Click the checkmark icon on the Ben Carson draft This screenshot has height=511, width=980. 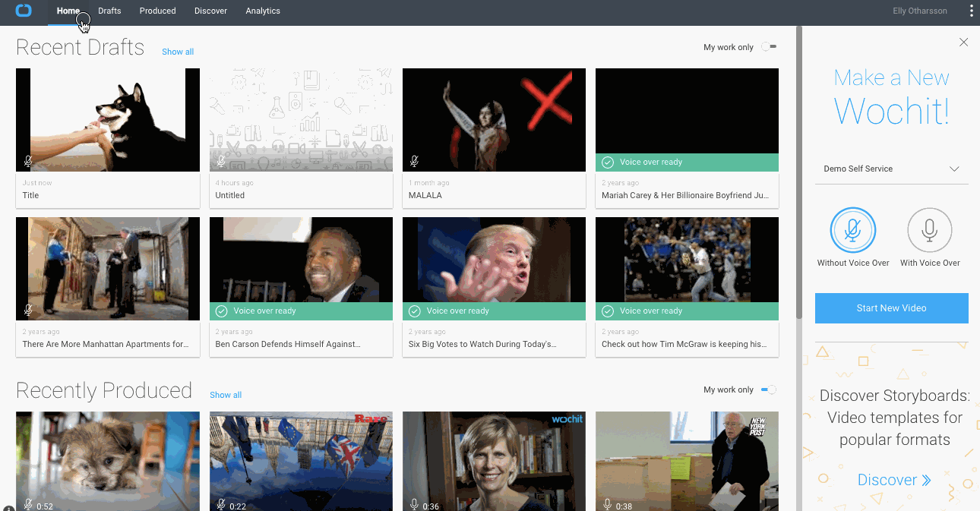pyautogui.click(x=222, y=311)
